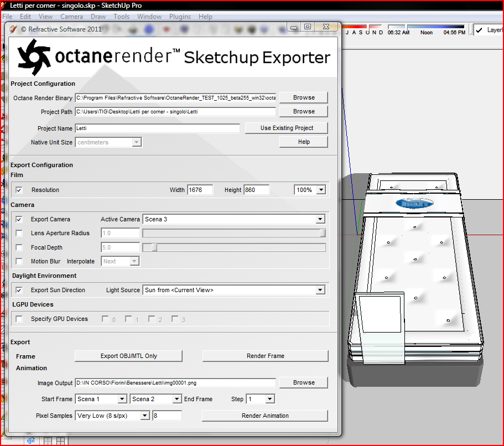This screenshot has width=504, height=446.
Task: Open the Interpolate dropdown showing Next
Action: click(x=120, y=261)
